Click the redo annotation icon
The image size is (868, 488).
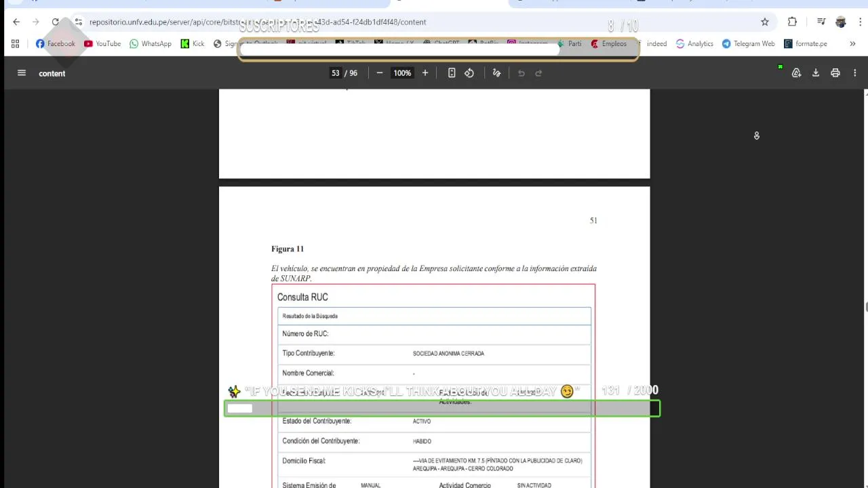[x=539, y=73]
